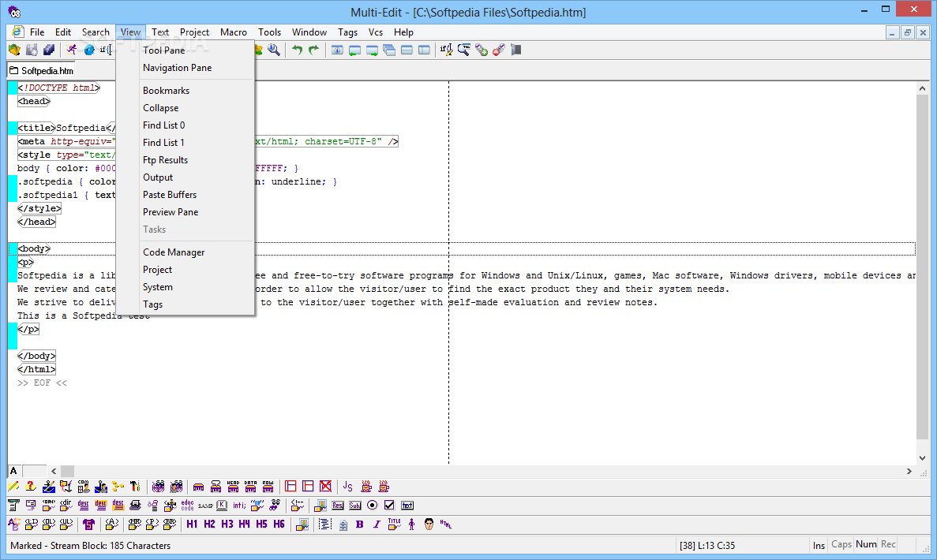Image resolution: width=937 pixels, height=560 pixels.
Task: Insert radio button form element icon
Action: click(x=373, y=506)
